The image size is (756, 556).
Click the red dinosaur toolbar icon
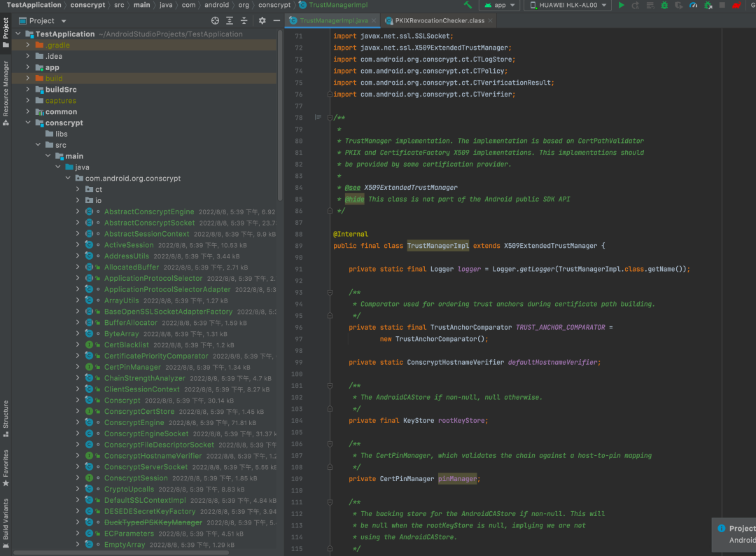[x=736, y=6]
